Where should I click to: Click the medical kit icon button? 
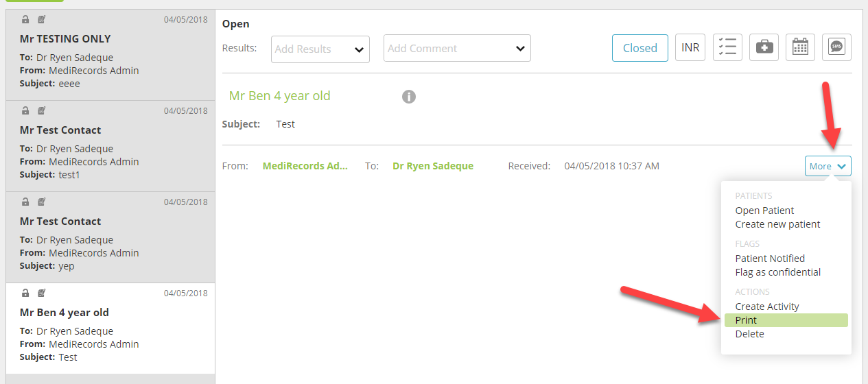(x=764, y=47)
